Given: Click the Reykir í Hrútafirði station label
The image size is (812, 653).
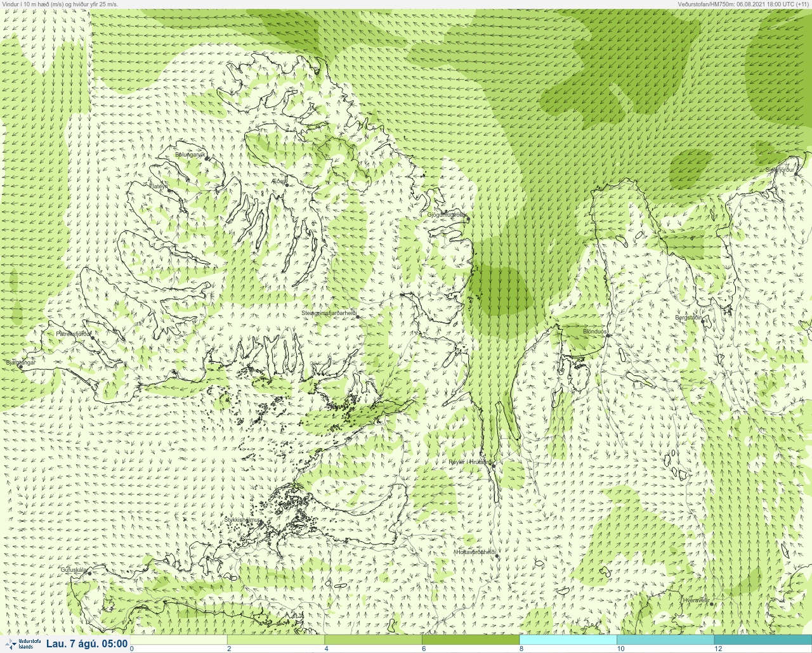Looking at the screenshot, I should pos(471,462).
